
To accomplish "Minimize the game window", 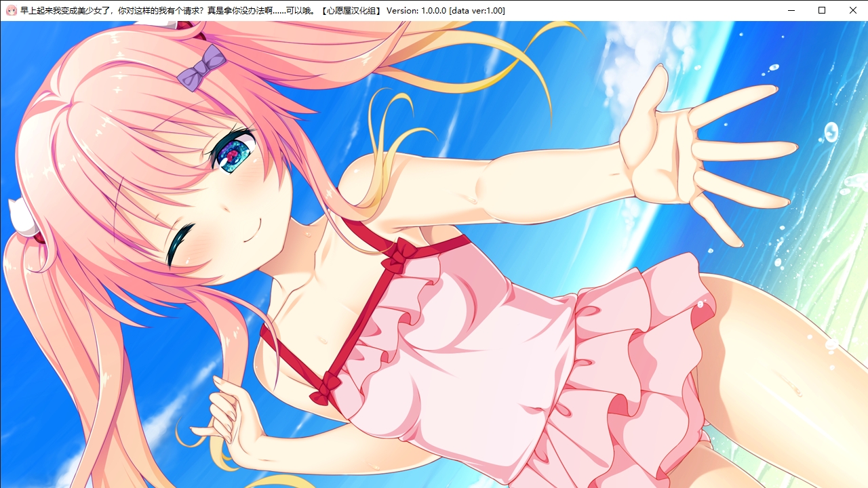I will tap(791, 10).
